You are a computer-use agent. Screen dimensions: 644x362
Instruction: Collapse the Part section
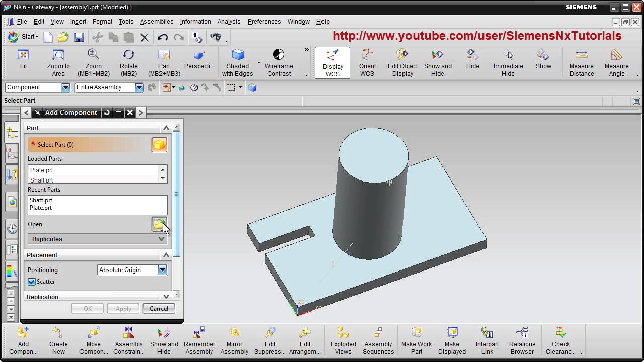click(166, 128)
